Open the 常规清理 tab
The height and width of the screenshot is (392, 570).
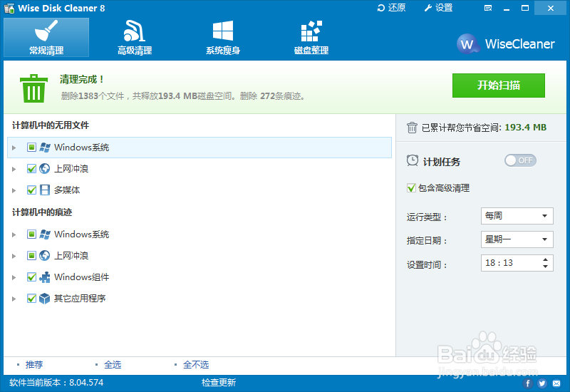(46, 38)
